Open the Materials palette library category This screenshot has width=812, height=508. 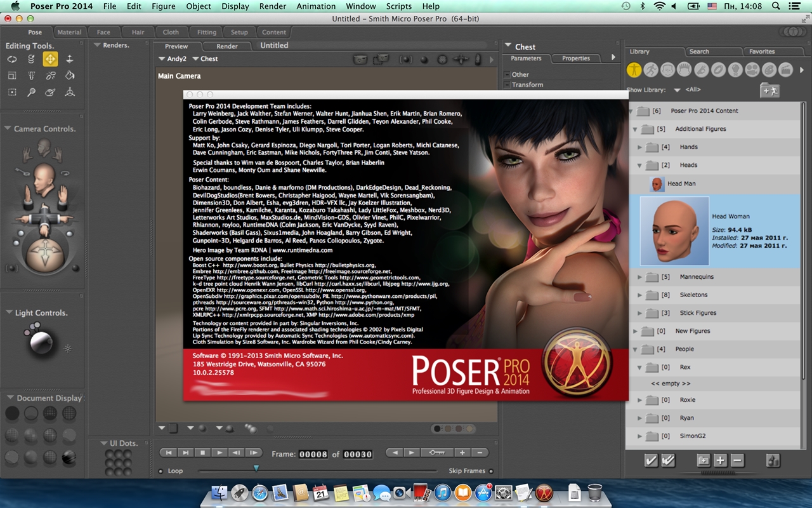pos(768,70)
